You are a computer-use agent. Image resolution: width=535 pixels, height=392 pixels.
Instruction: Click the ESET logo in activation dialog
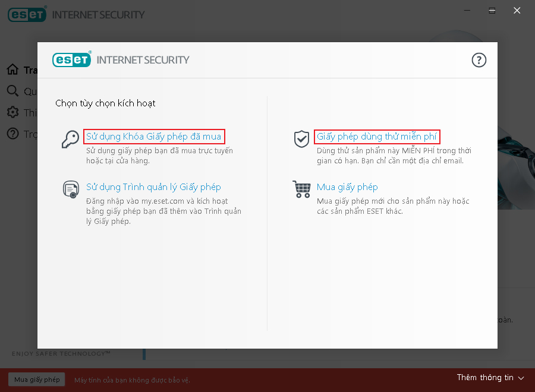coord(72,59)
